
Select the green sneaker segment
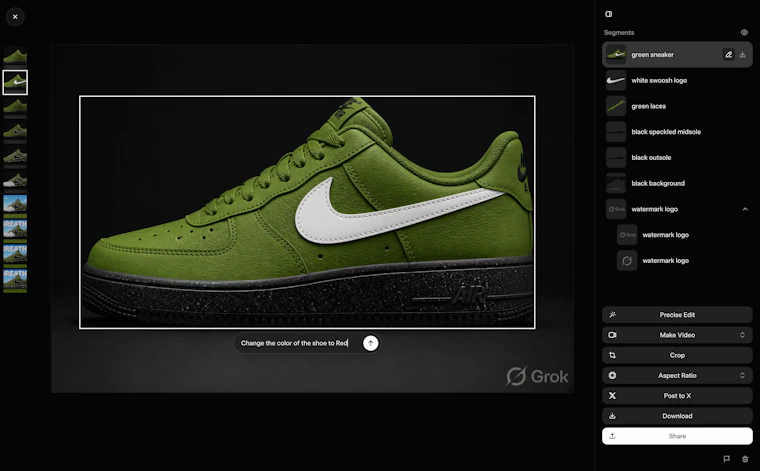(677, 55)
